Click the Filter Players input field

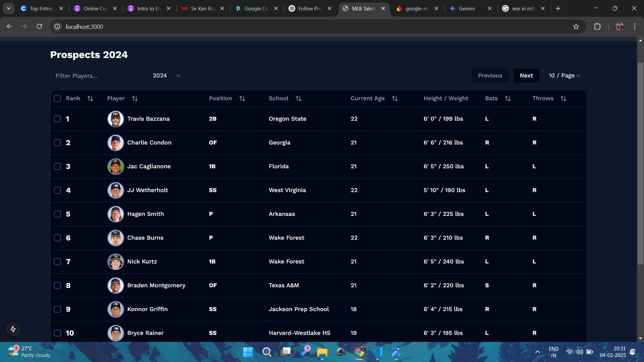tap(97, 76)
